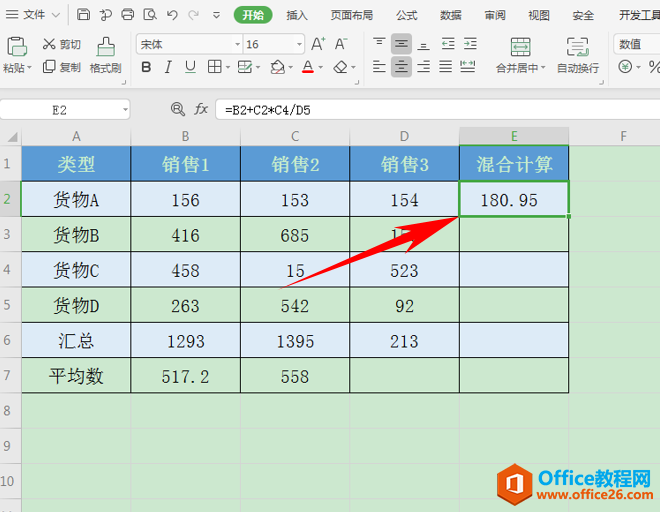Viewport: 660px width, 512px height.
Task: Switch to 视图 tab
Action: pos(539,16)
